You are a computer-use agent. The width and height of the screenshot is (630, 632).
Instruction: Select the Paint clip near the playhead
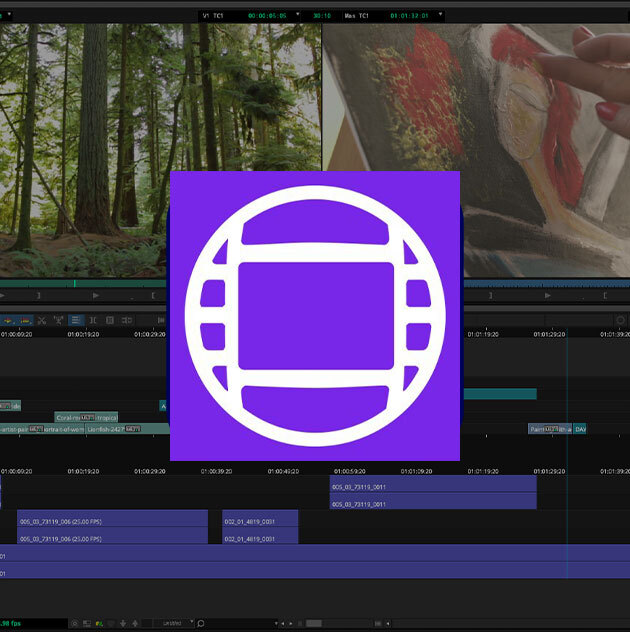coord(550,429)
